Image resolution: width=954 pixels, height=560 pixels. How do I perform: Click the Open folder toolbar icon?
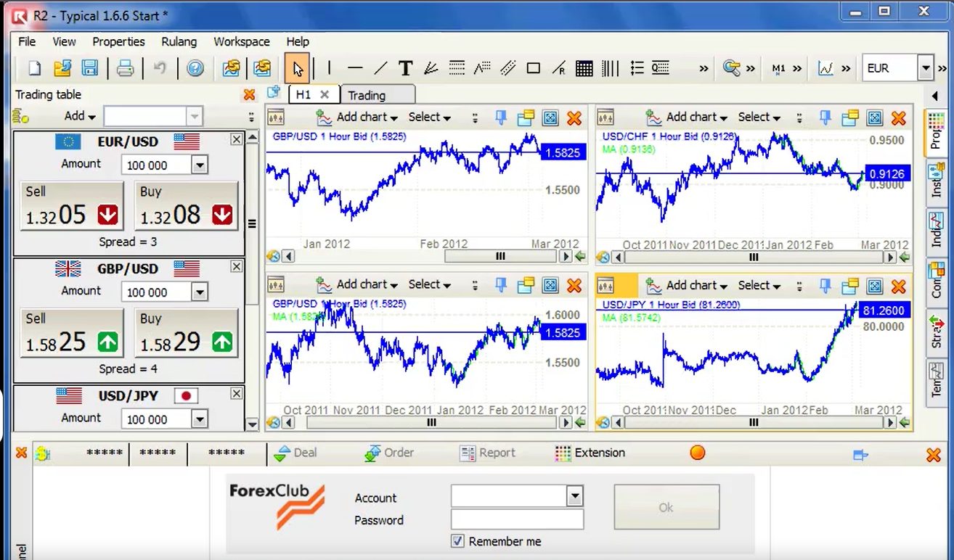point(62,68)
